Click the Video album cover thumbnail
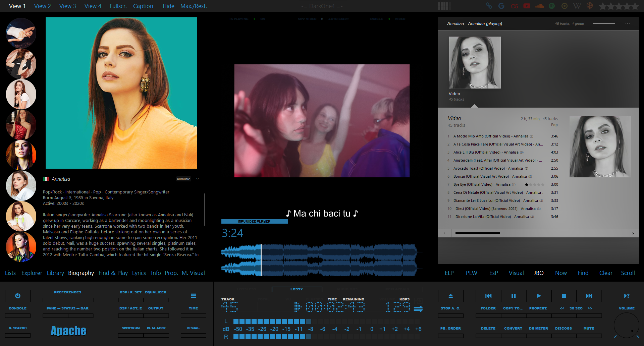Viewport: 644px width, 346px height. [x=475, y=63]
